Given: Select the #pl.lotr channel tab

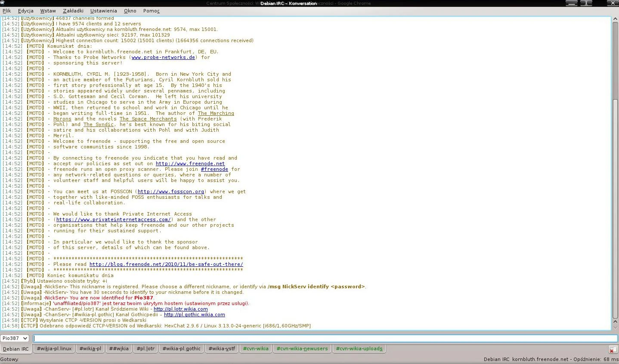Looking at the screenshot, I should click(145, 349).
